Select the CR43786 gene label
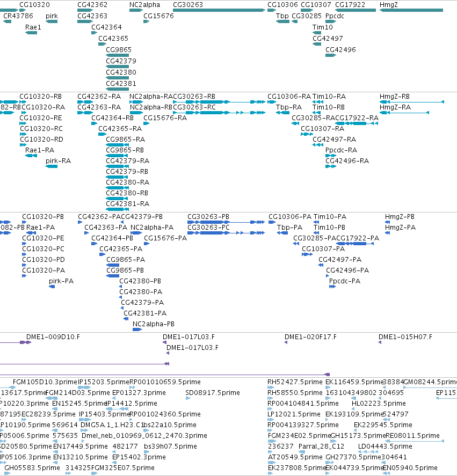The height and width of the screenshot is (476, 457). pyautogui.click(x=18, y=16)
